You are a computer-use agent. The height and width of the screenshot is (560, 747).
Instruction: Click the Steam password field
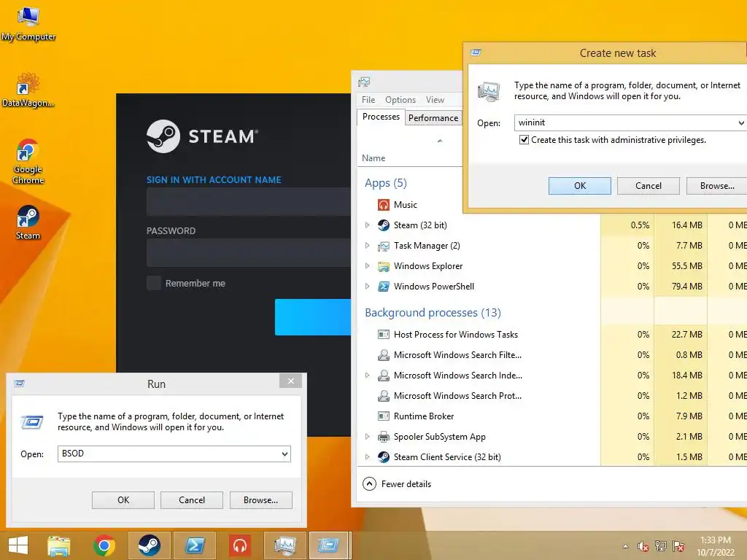249,252
